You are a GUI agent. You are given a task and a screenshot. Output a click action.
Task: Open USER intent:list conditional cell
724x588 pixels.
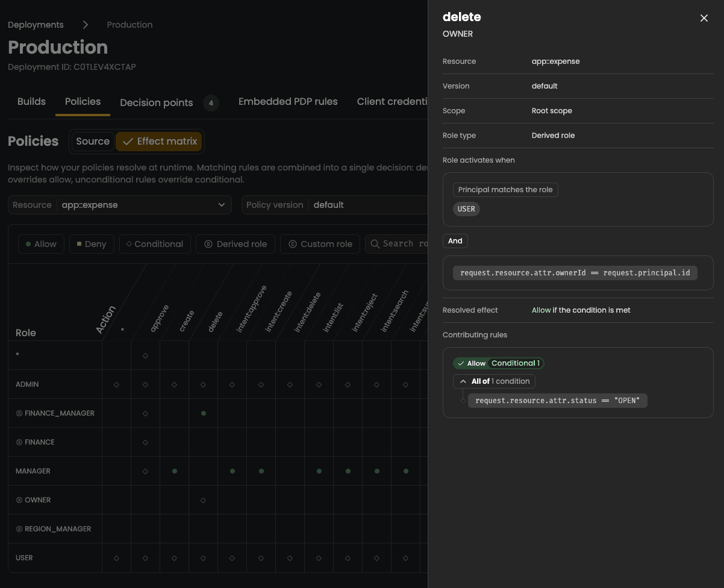(319, 558)
